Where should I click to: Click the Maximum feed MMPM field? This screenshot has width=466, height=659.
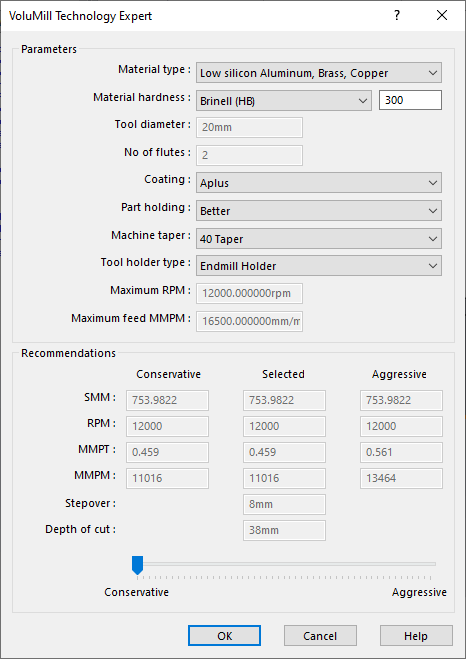coord(249,322)
